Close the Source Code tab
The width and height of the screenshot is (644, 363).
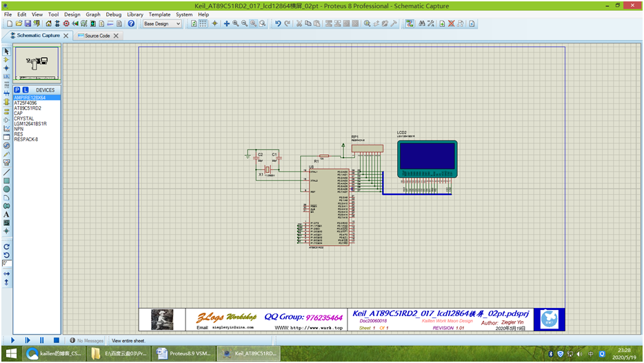[x=116, y=36]
